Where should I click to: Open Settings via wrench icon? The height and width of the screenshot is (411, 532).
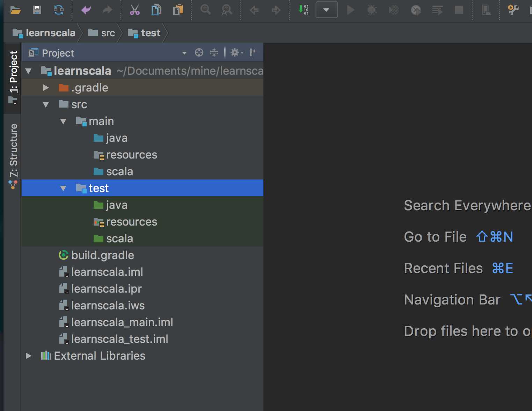[x=513, y=10]
